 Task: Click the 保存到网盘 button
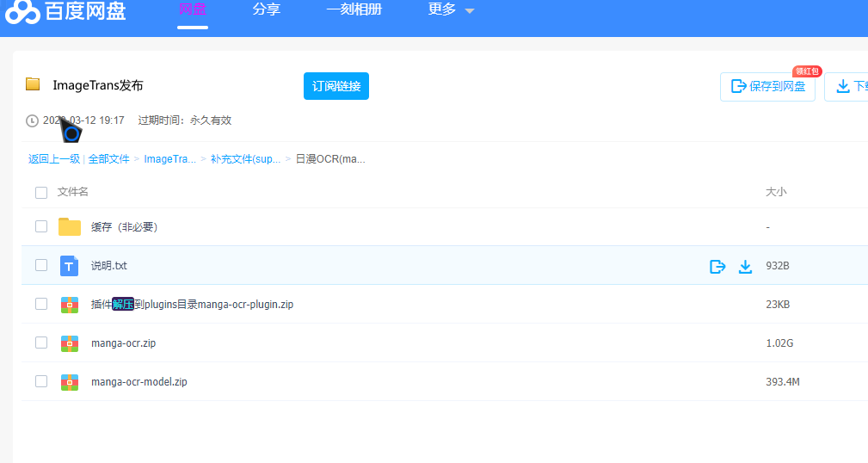tap(768, 86)
